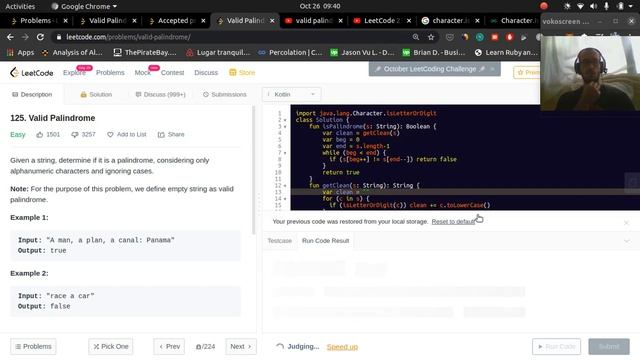Dislike the problem with the thumbs-down icon
This screenshot has width=640, height=360.
pos(75,135)
